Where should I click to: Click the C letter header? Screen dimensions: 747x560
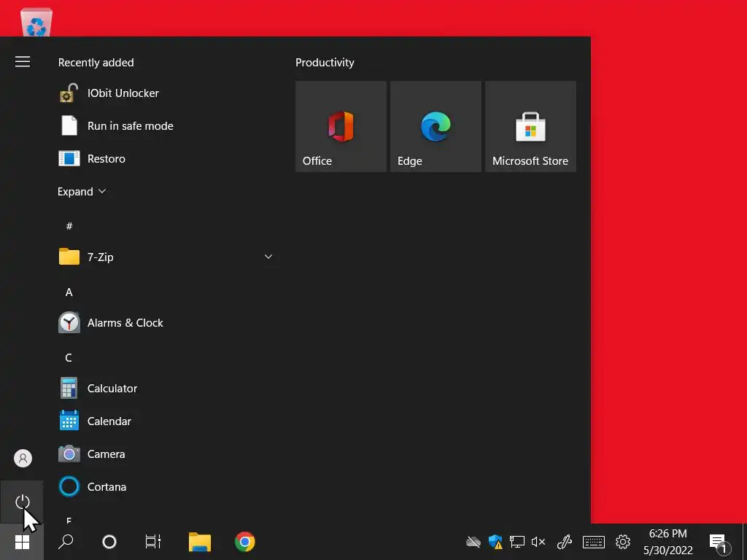[x=69, y=357]
